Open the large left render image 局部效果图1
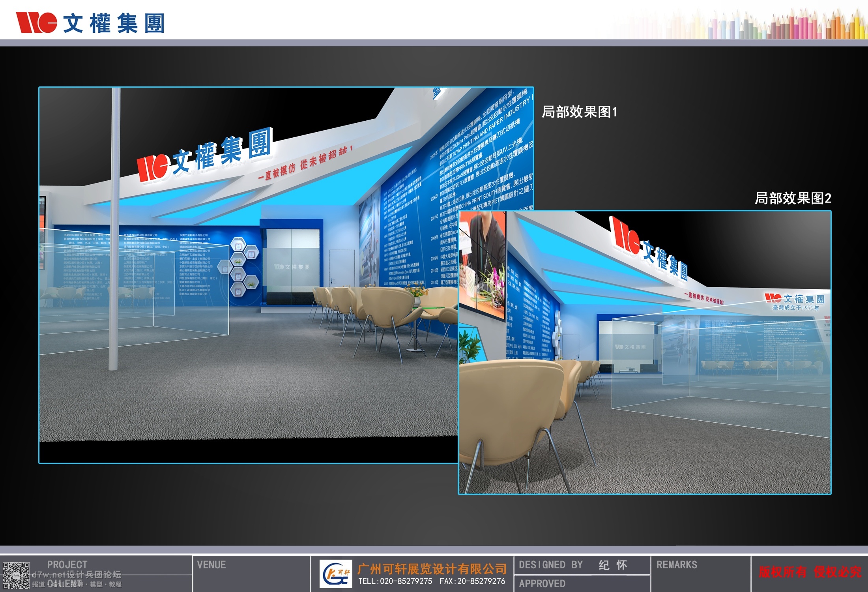 point(249,275)
